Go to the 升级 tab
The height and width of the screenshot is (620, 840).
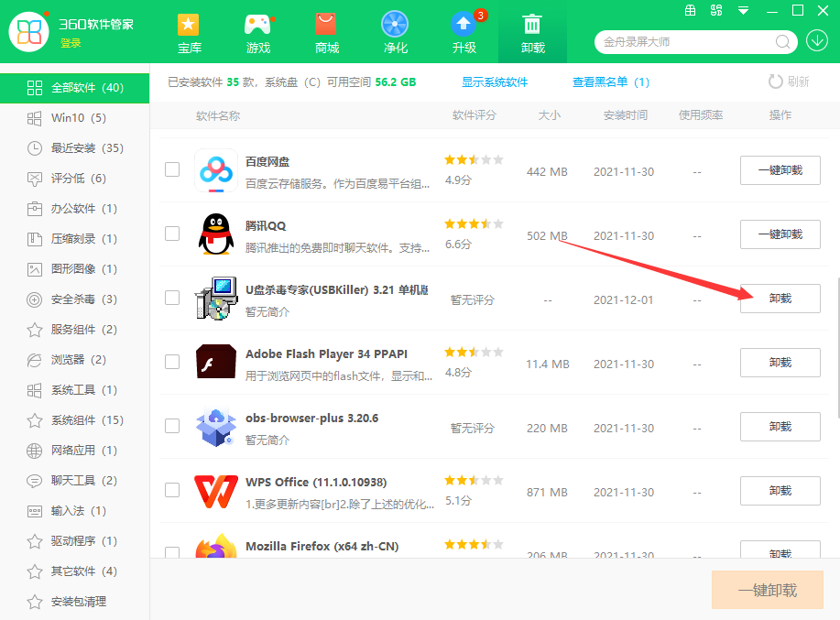click(464, 34)
